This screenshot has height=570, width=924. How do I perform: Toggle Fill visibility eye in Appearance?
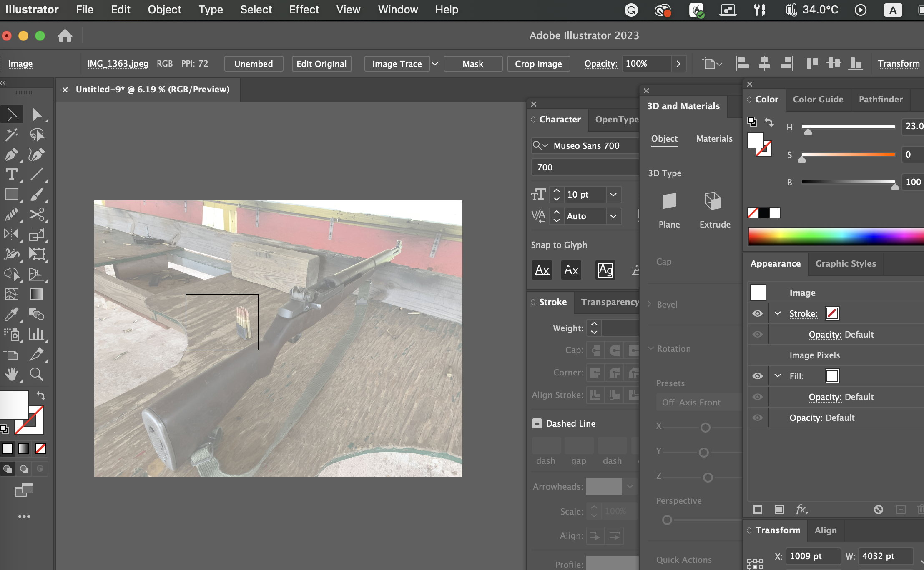758,376
